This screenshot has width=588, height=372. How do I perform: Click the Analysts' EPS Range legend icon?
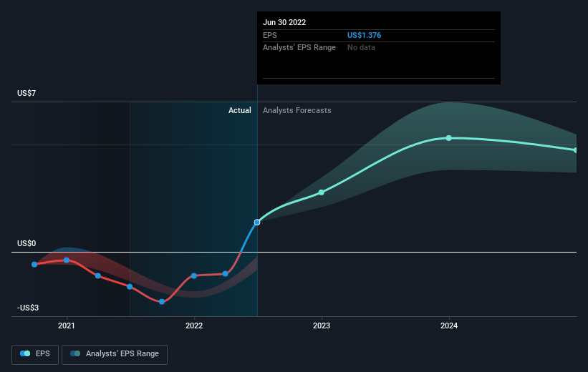pos(75,353)
